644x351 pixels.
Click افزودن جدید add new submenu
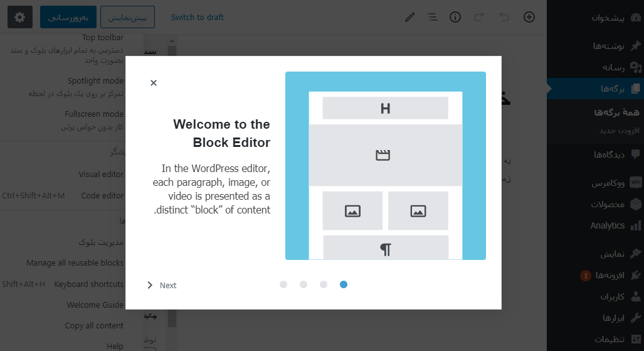click(x=619, y=131)
